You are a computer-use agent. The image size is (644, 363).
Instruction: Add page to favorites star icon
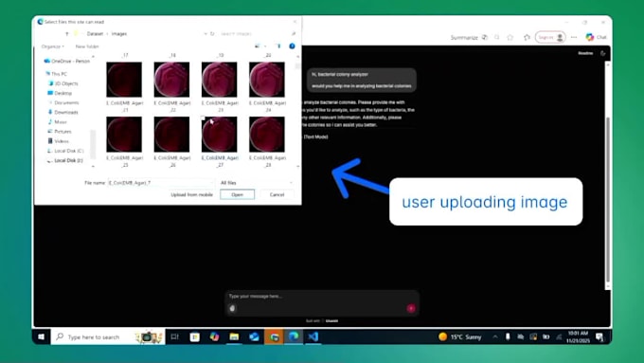coord(510,37)
